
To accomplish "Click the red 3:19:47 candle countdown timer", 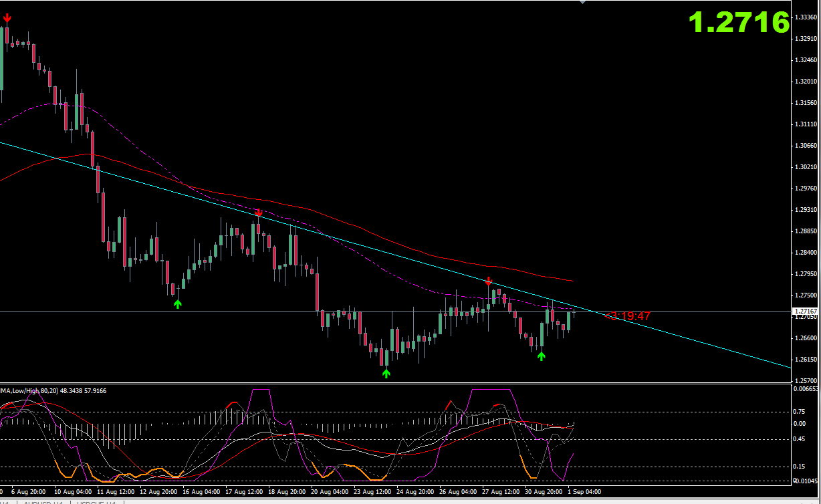I will coord(628,316).
